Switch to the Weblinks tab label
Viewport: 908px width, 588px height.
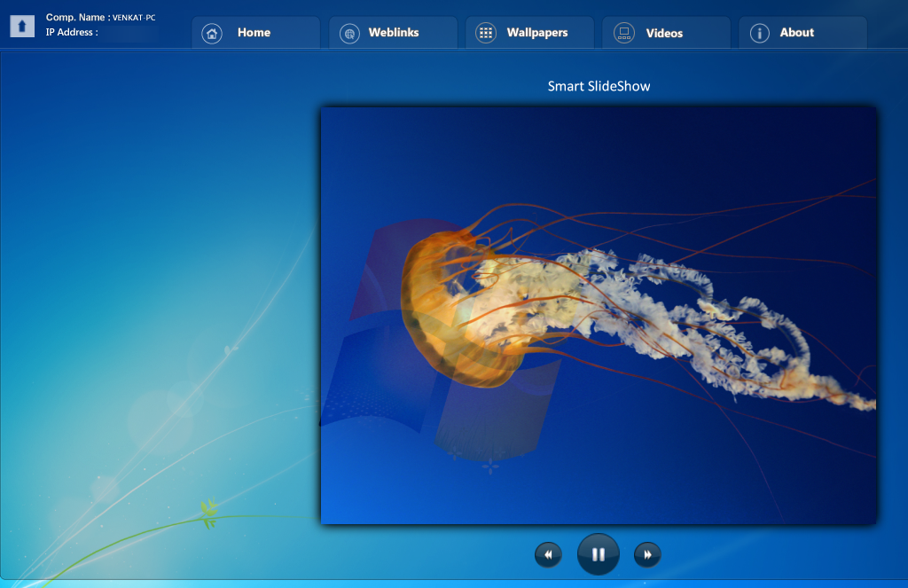(394, 33)
